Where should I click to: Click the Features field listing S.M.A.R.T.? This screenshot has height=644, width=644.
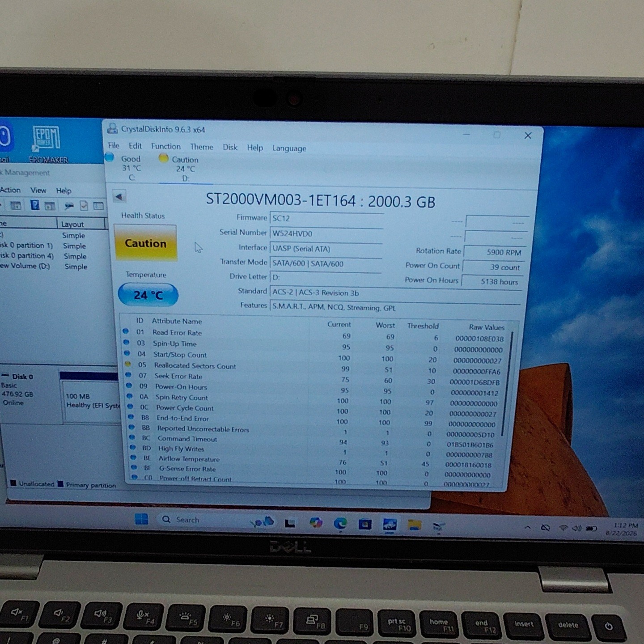[395, 308]
